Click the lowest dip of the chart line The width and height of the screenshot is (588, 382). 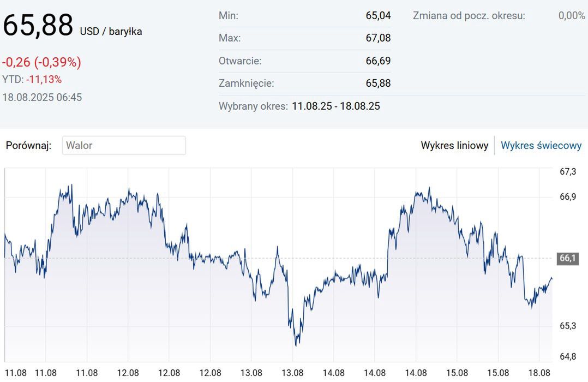click(296, 345)
